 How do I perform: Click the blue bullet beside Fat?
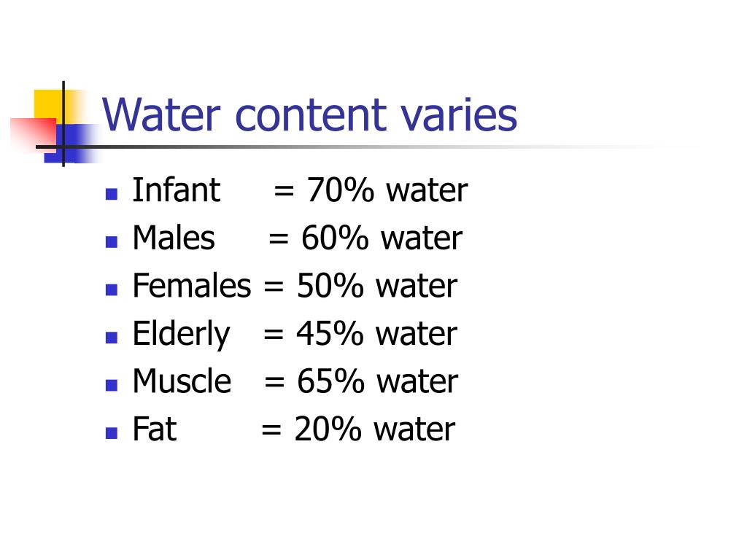click(x=112, y=432)
